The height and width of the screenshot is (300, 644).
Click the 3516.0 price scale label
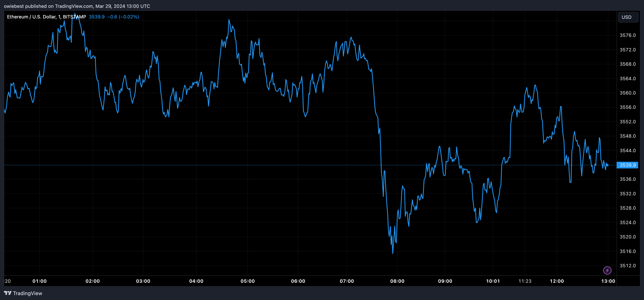tap(628, 251)
